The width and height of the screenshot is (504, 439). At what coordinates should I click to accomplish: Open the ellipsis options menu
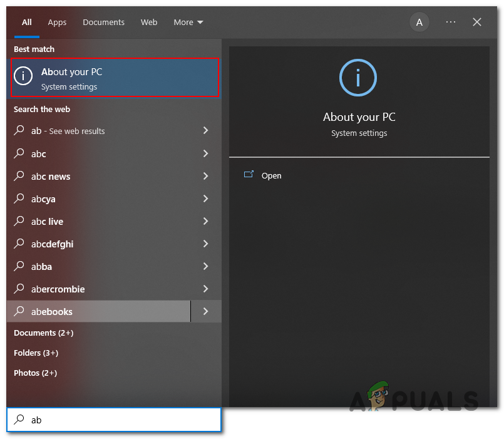click(450, 22)
